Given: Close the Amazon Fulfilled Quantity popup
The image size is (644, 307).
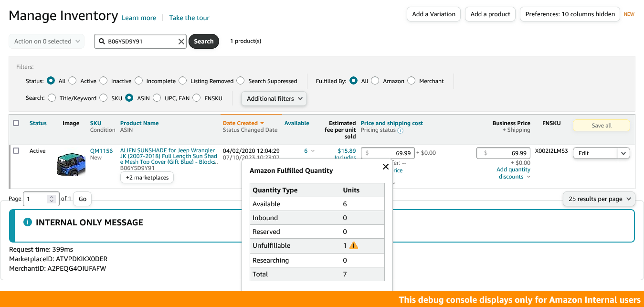Looking at the screenshot, I should pyautogui.click(x=386, y=167).
